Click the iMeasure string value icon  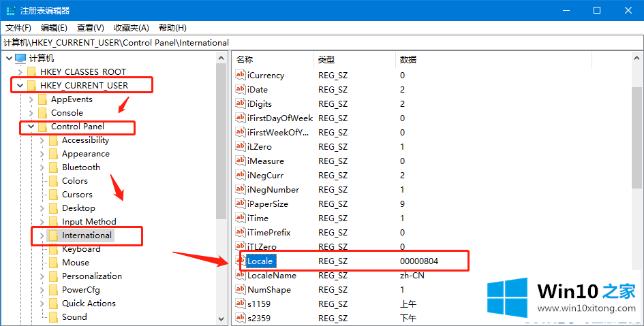(241, 161)
